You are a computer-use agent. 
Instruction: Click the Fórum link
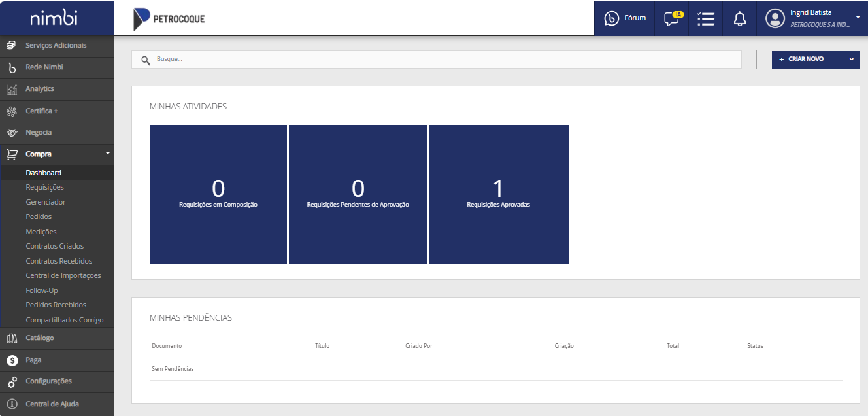coord(635,18)
